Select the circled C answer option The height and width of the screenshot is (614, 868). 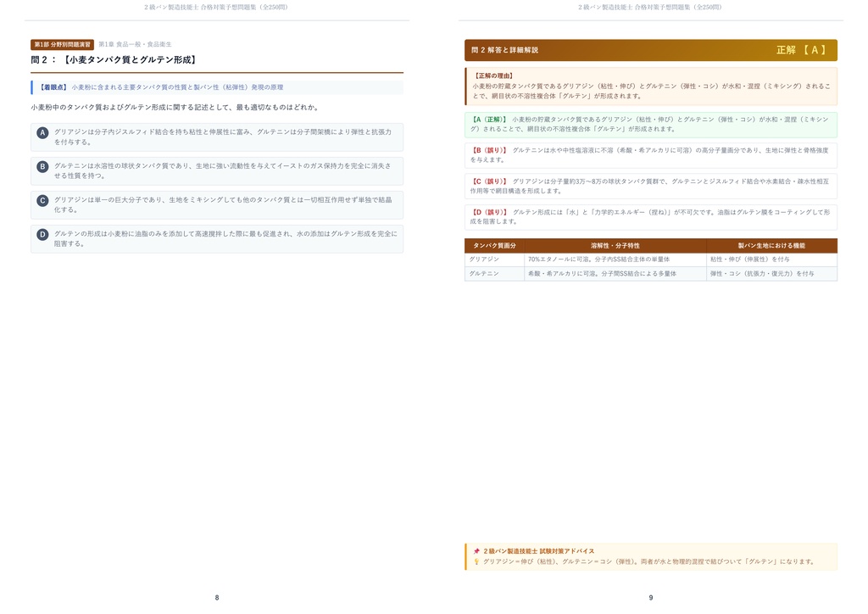pos(42,200)
